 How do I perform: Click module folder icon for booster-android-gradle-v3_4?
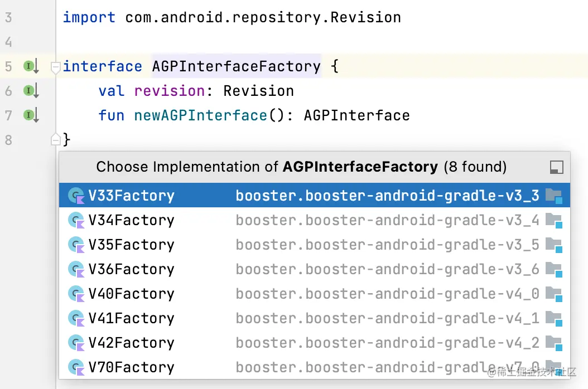tap(554, 221)
